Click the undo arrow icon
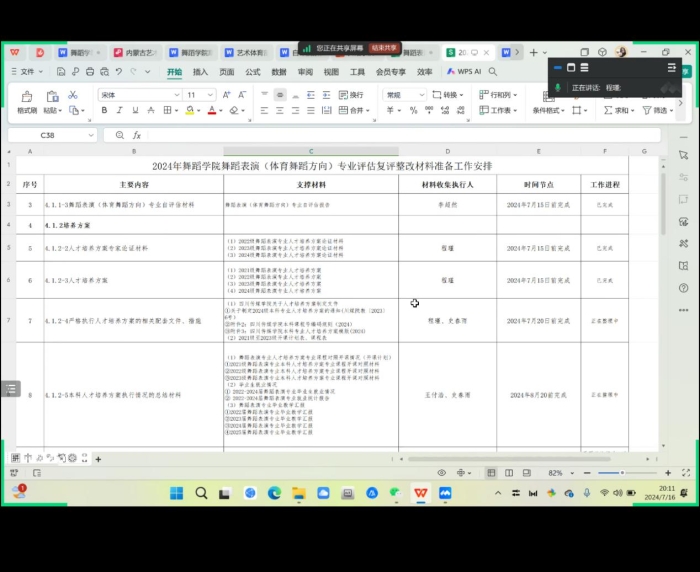This screenshot has width=700, height=572. pos(118,72)
